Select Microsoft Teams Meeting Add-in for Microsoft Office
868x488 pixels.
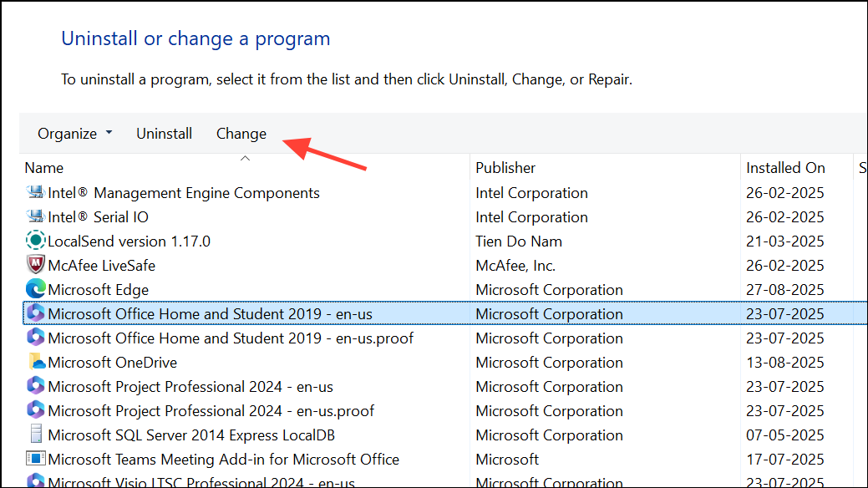pyautogui.click(x=223, y=460)
